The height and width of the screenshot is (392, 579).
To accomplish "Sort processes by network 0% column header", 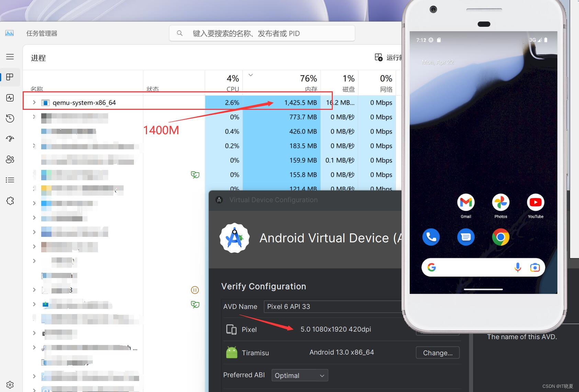I will [x=377, y=83].
